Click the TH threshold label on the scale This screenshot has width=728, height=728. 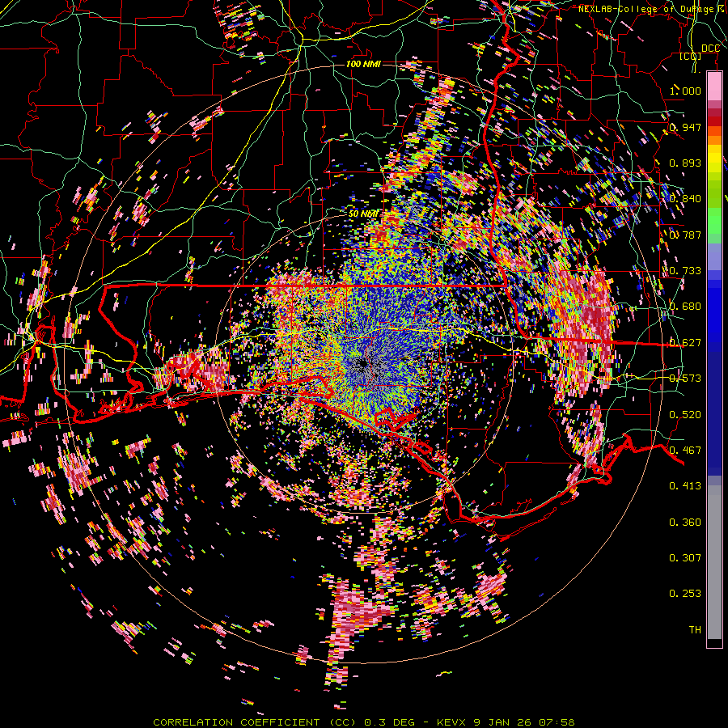pos(695,630)
